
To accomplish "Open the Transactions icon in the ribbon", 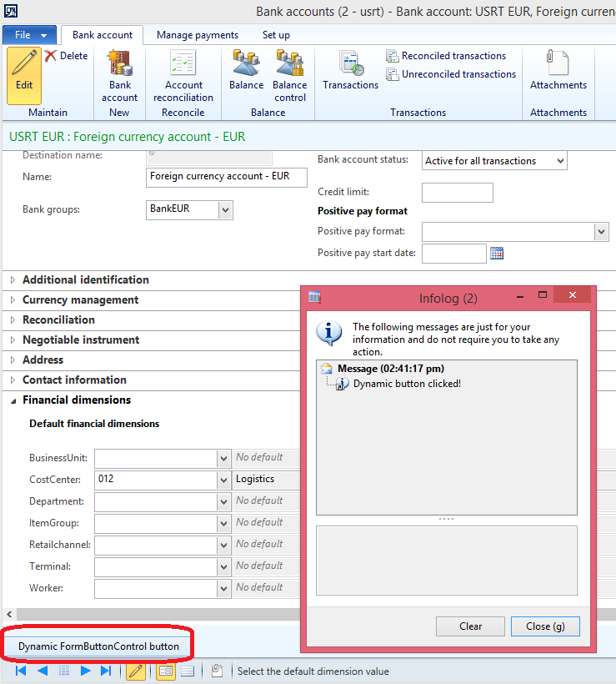I will pyautogui.click(x=350, y=71).
